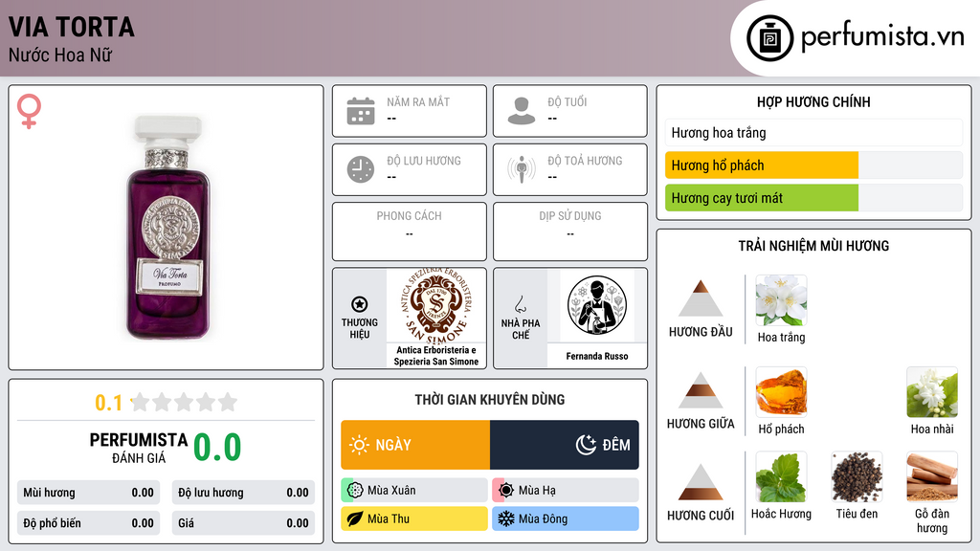Select the Ngày daytime bar
Screen dimensions: 980x551
415,445
